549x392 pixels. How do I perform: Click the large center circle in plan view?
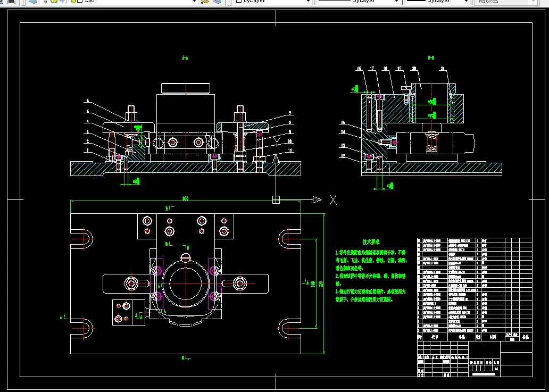point(186,283)
